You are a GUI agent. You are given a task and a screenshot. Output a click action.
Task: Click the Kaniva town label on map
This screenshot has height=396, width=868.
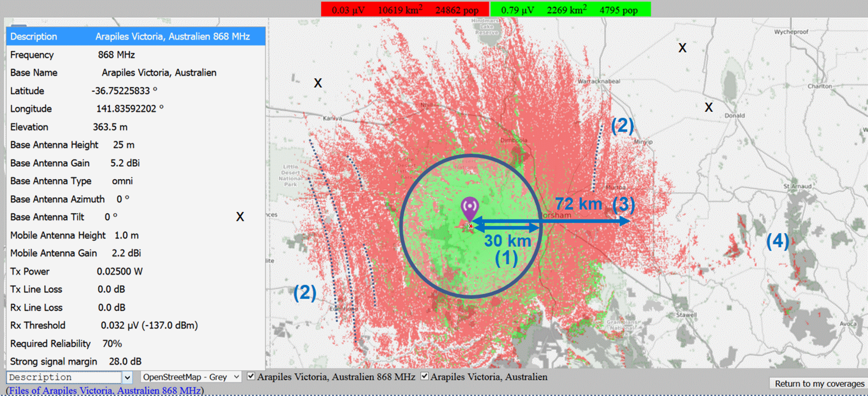tap(332, 118)
